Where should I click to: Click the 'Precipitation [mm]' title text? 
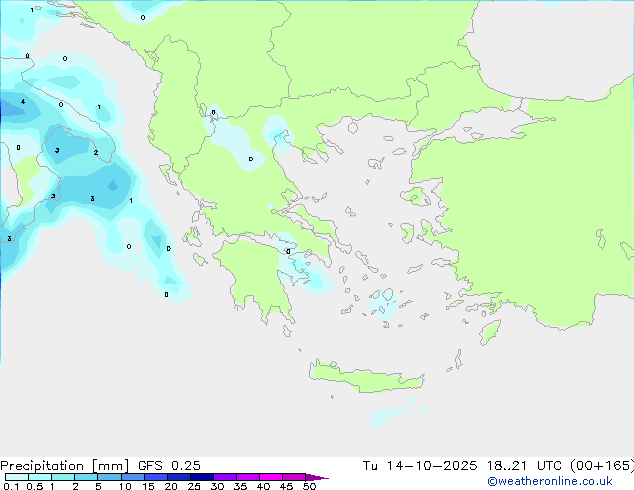pyautogui.click(x=65, y=466)
